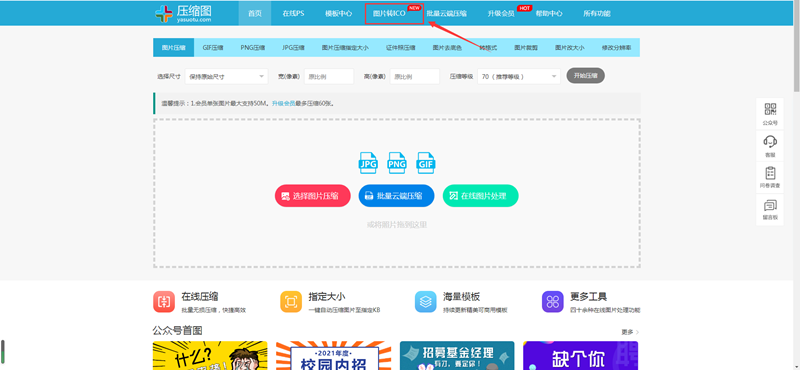The height and width of the screenshot is (370, 800).
Task: Click the 升级会员 link in the tip
Action: (283, 104)
